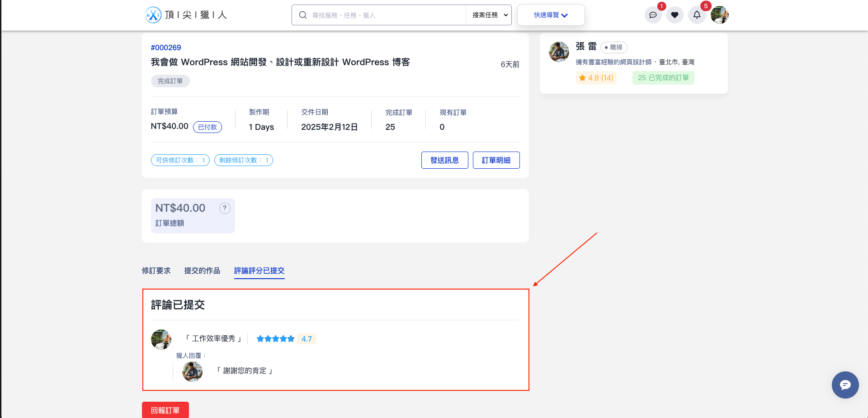Open the floating support chat bubble
This screenshot has width=868, height=418.
845,385
